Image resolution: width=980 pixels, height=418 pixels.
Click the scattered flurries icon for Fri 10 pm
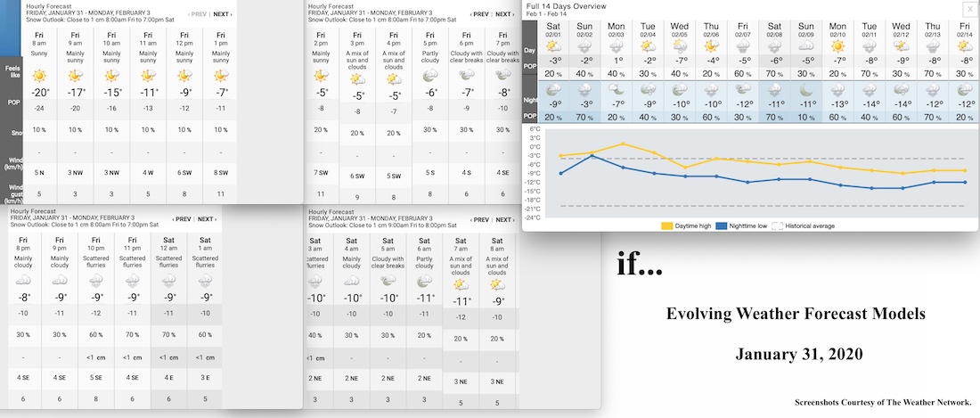(x=95, y=281)
